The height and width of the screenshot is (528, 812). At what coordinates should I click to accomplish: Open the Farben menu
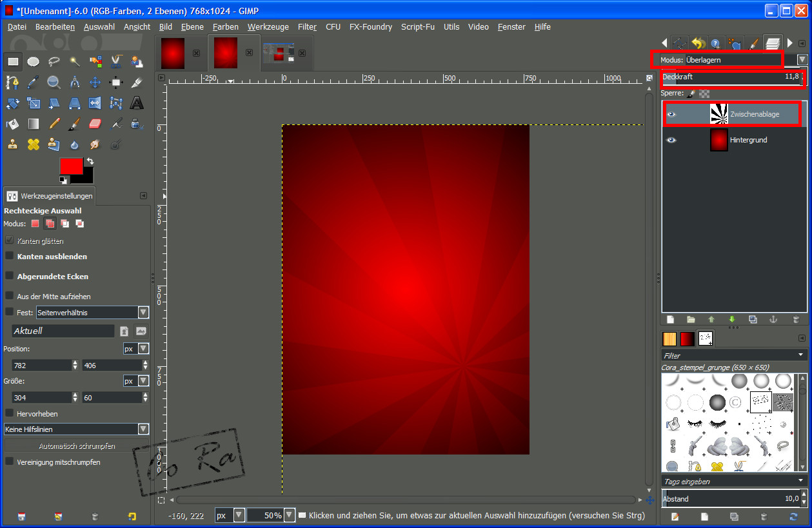pyautogui.click(x=225, y=27)
